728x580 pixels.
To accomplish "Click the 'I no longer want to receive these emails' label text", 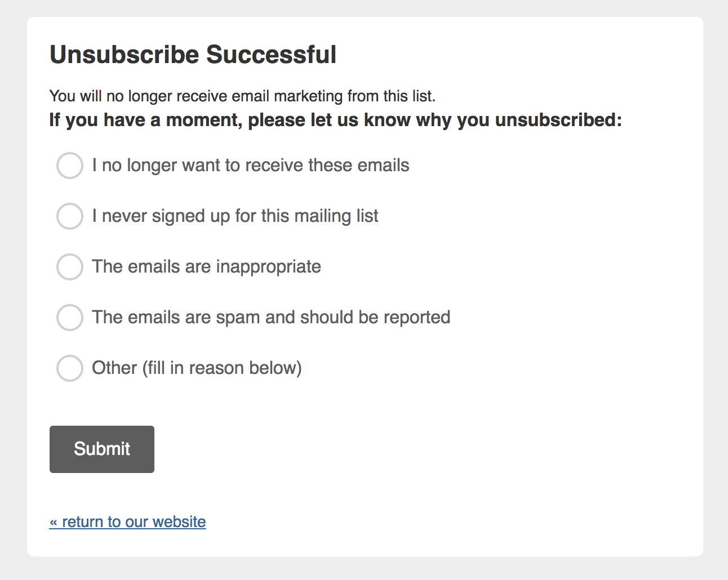I will click(251, 166).
